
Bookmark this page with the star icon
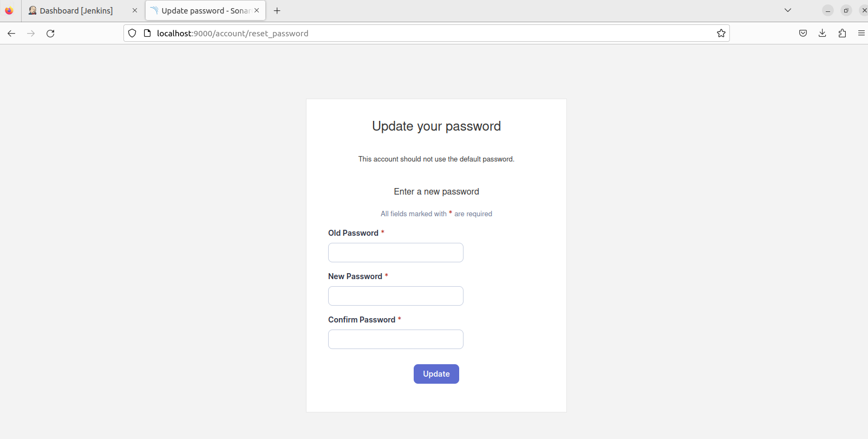(x=721, y=33)
